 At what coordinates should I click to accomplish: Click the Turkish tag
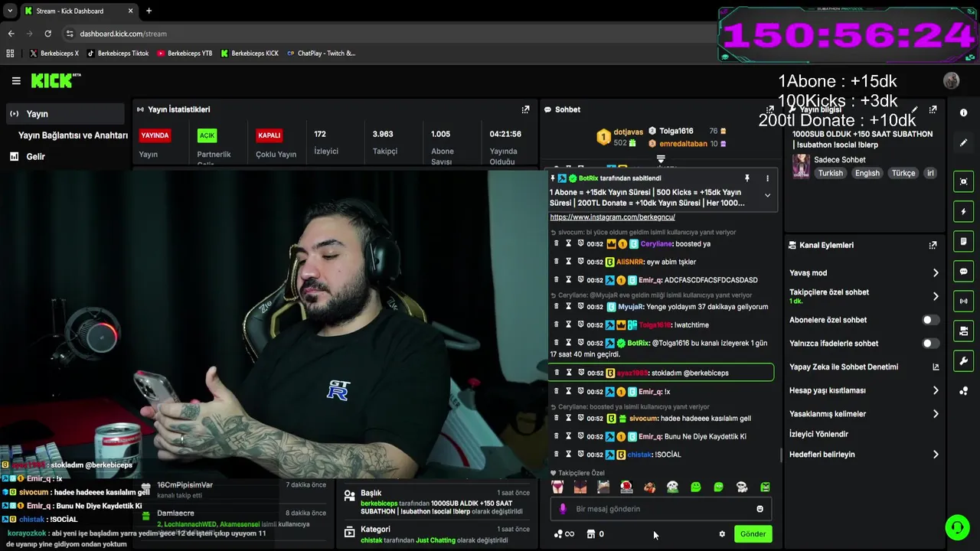coord(830,173)
